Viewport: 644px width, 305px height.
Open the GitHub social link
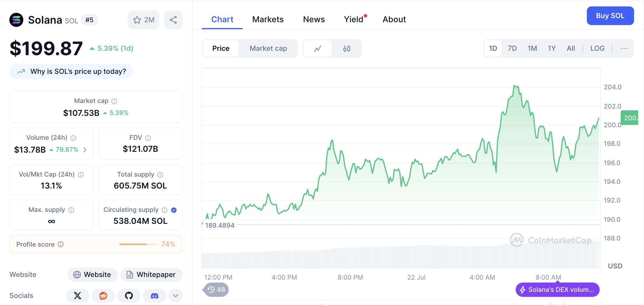tap(129, 296)
